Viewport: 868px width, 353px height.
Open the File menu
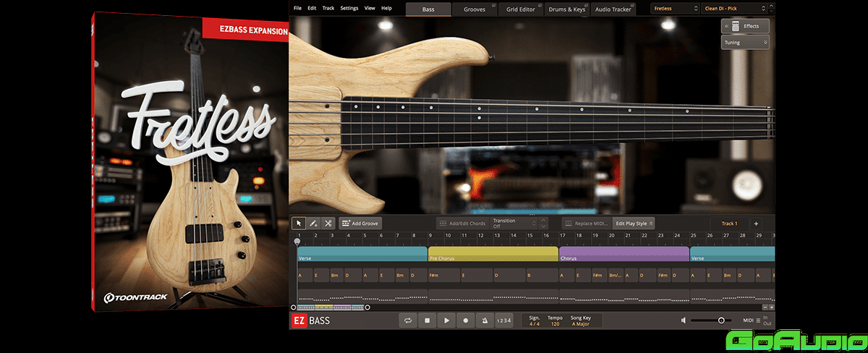(298, 8)
